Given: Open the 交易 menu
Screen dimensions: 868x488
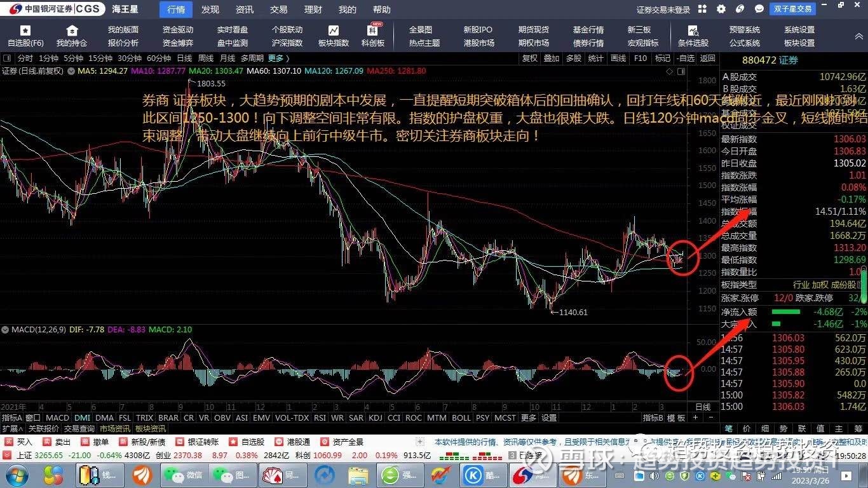Looking at the screenshot, I should pyautogui.click(x=279, y=9).
